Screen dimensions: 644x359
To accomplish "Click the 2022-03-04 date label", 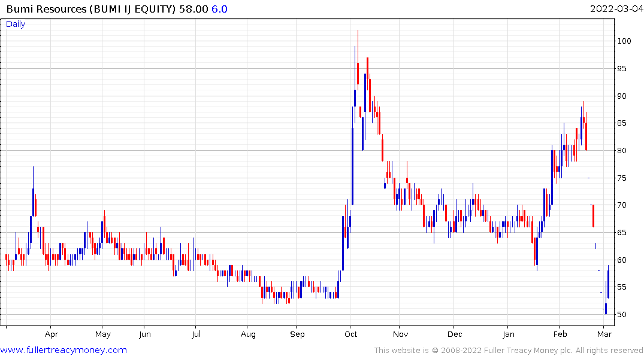I will 615,9.
